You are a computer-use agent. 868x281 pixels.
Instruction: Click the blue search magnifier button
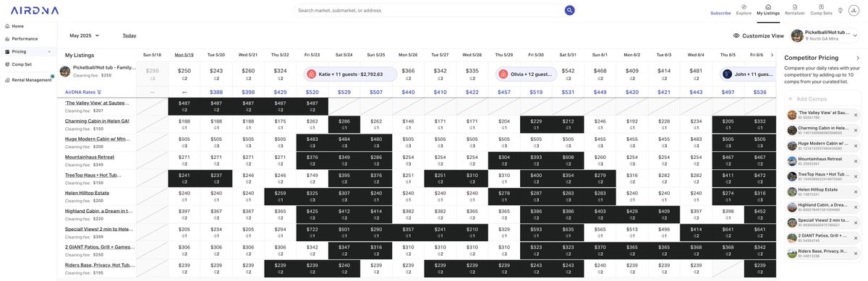point(570,10)
